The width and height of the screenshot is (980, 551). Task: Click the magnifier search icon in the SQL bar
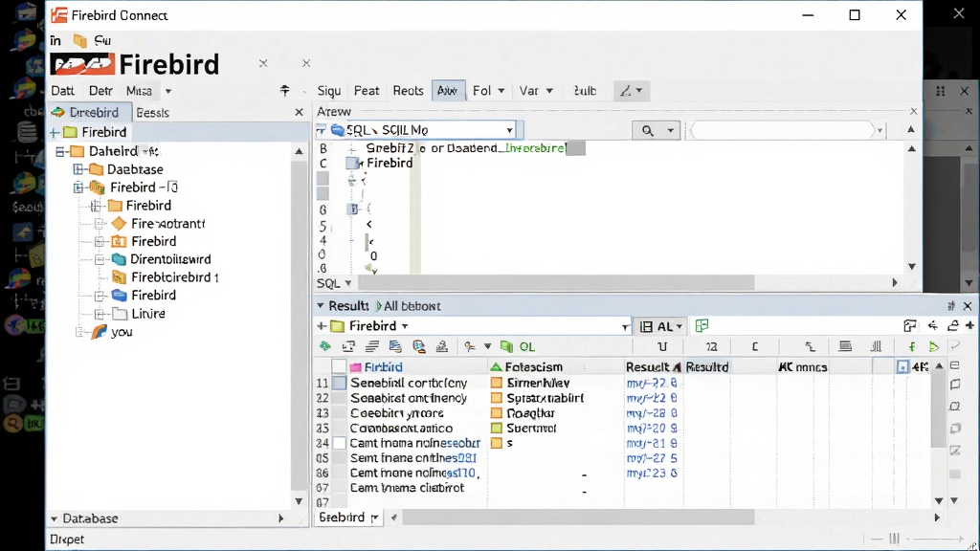[648, 130]
